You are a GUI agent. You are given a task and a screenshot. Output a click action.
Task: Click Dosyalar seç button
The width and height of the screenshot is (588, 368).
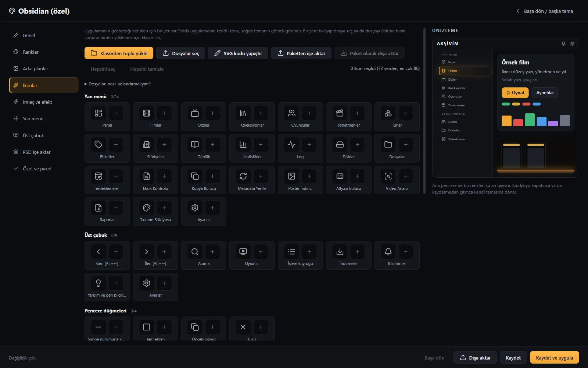[x=180, y=53]
